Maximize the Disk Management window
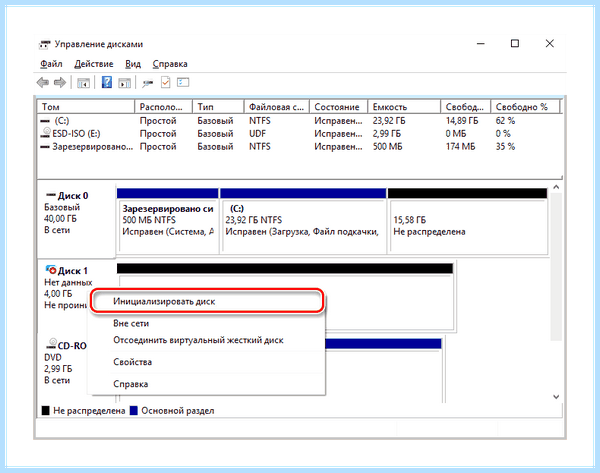 tap(515, 44)
